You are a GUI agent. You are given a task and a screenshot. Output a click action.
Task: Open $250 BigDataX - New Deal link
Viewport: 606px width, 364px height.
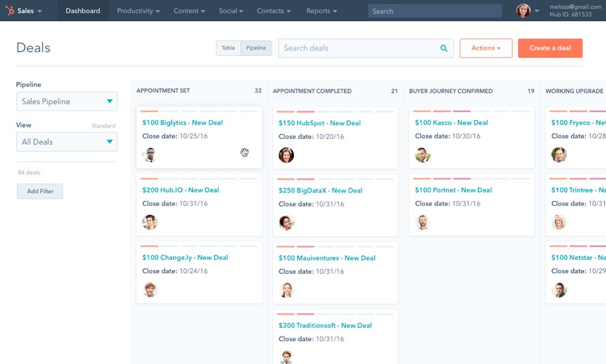(320, 191)
